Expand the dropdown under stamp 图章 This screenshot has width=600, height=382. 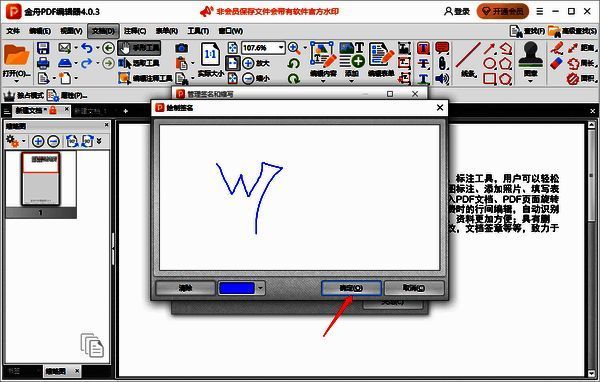coord(530,82)
